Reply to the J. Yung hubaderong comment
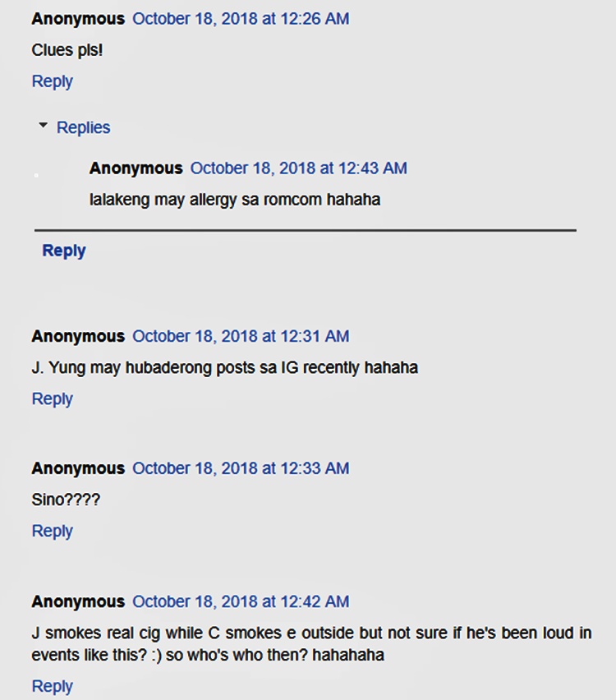 52,398
